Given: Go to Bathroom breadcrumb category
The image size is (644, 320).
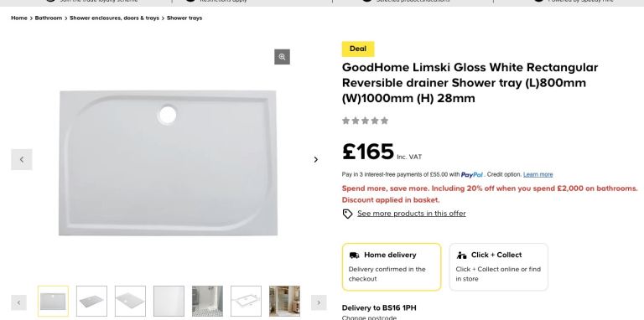Looking at the screenshot, I should click(x=49, y=18).
